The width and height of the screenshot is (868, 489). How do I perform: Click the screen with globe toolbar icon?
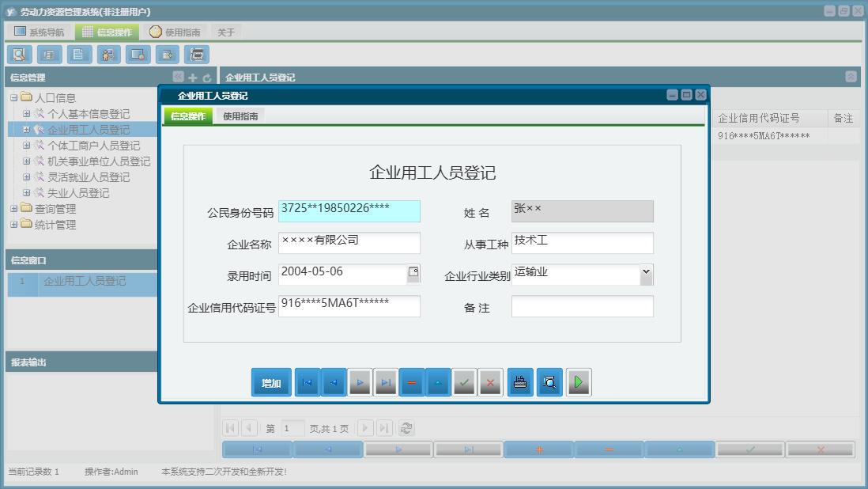(x=138, y=55)
